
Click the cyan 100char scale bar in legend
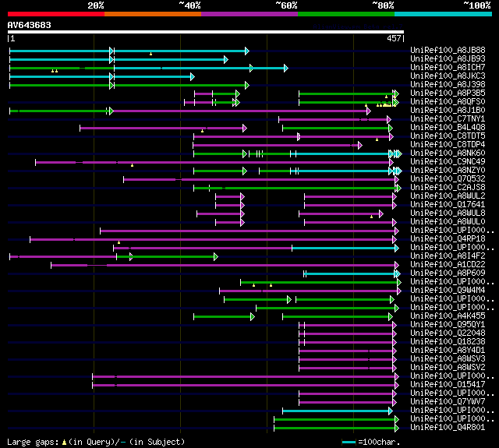(x=349, y=442)
